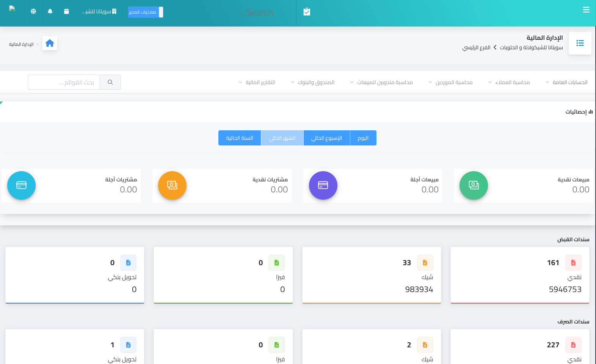Viewport: 596px width, 364px height.
Task: Click the صلاحيات المدير button
Action: pyautogui.click(x=146, y=12)
